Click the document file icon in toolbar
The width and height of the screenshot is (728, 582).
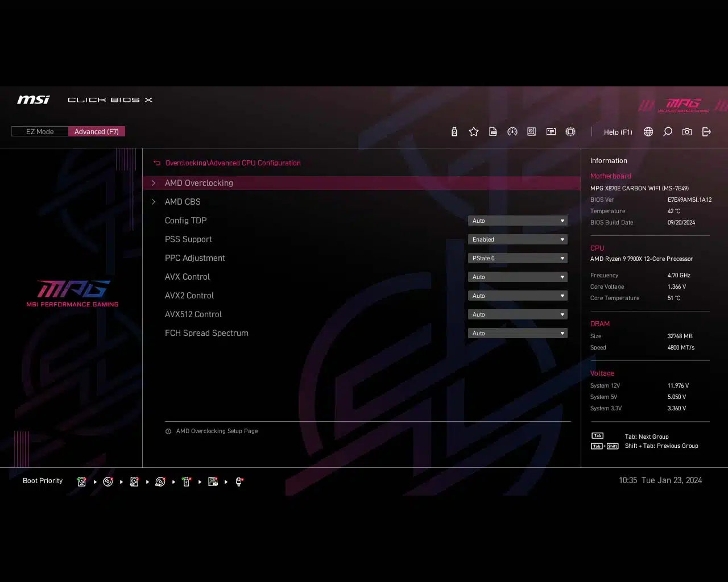[493, 132]
